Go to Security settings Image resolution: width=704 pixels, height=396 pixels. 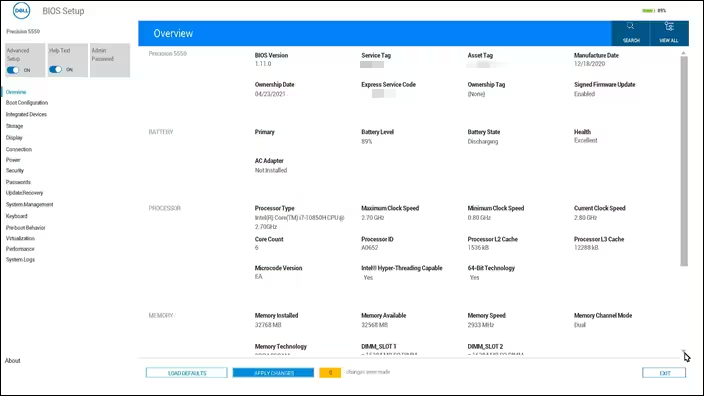click(x=15, y=171)
